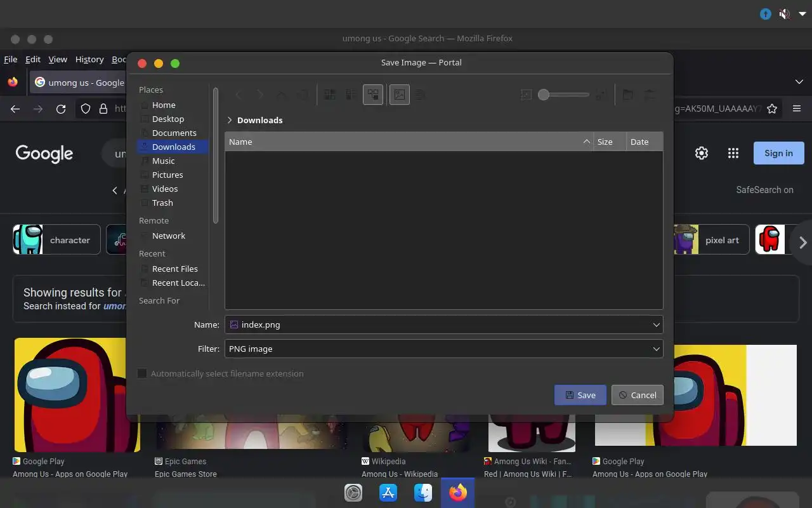Create a new folder in save dialog
812x508 pixels.
pos(627,95)
